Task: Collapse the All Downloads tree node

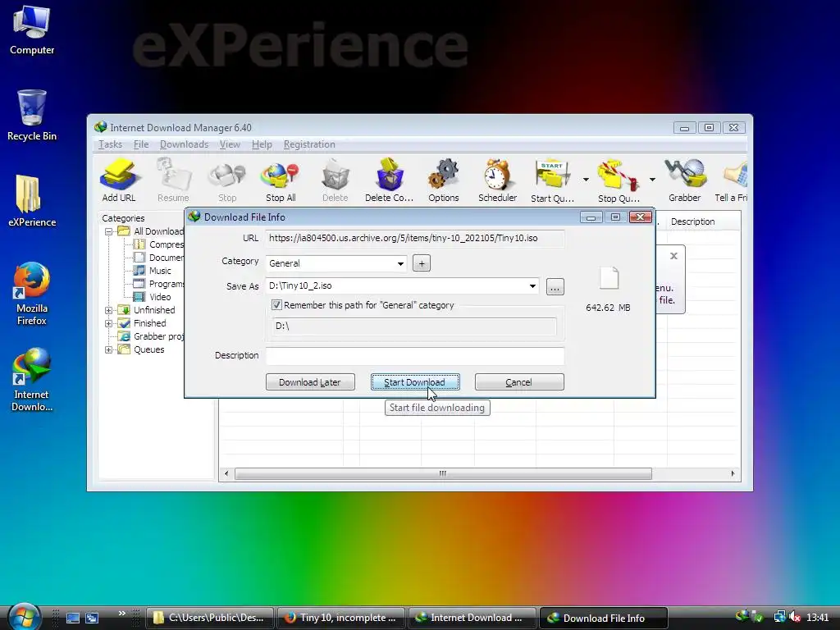Action: click(109, 231)
